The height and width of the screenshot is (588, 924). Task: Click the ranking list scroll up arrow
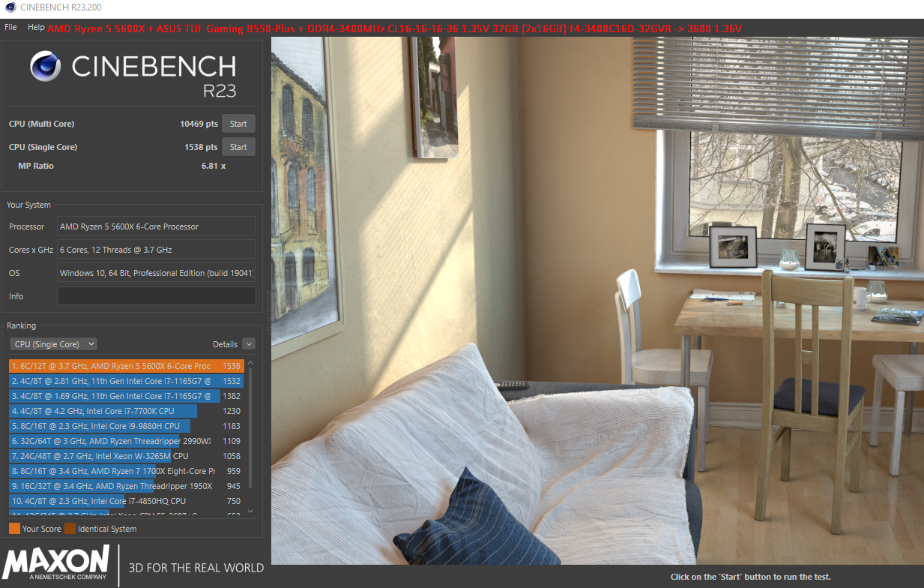click(250, 363)
